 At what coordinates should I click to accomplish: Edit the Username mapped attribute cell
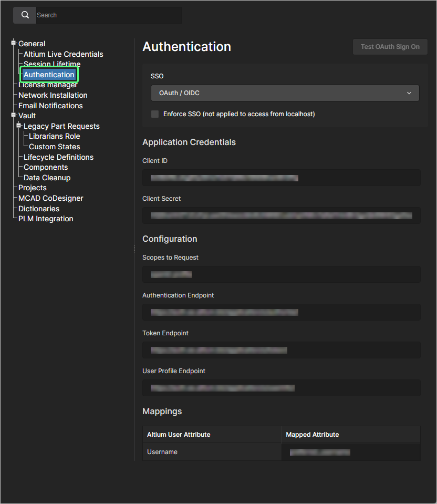[351, 452]
